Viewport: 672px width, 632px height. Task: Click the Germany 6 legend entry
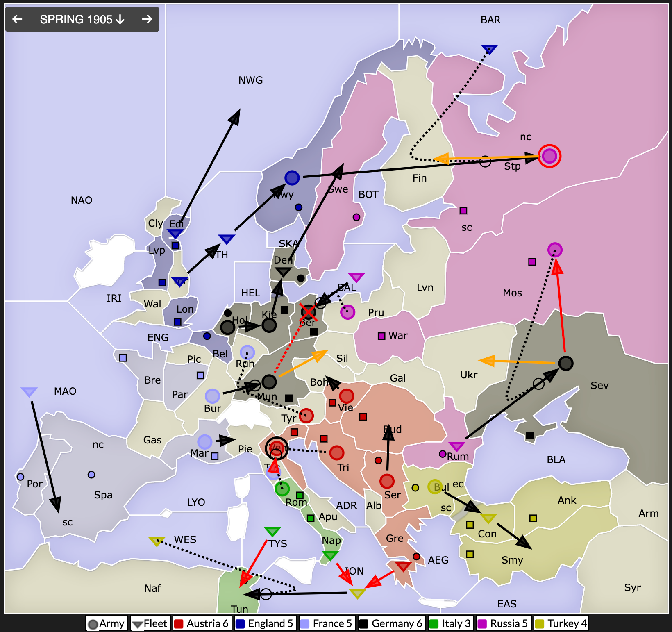click(391, 623)
